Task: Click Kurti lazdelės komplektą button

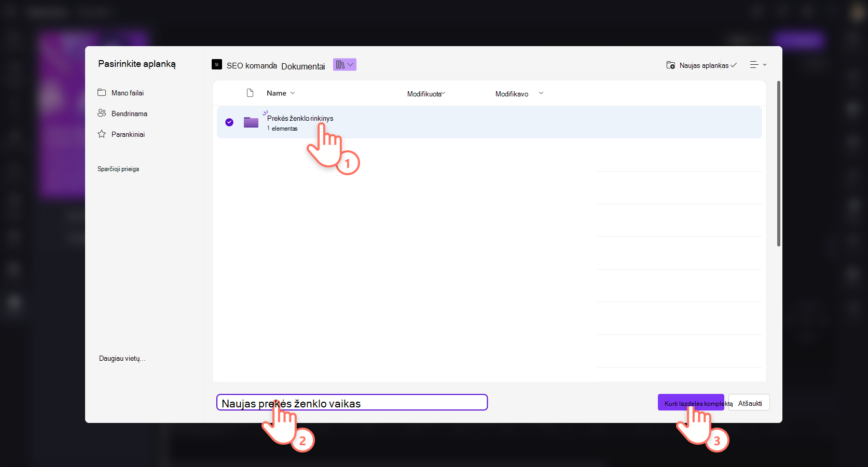Action: [691, 403]
